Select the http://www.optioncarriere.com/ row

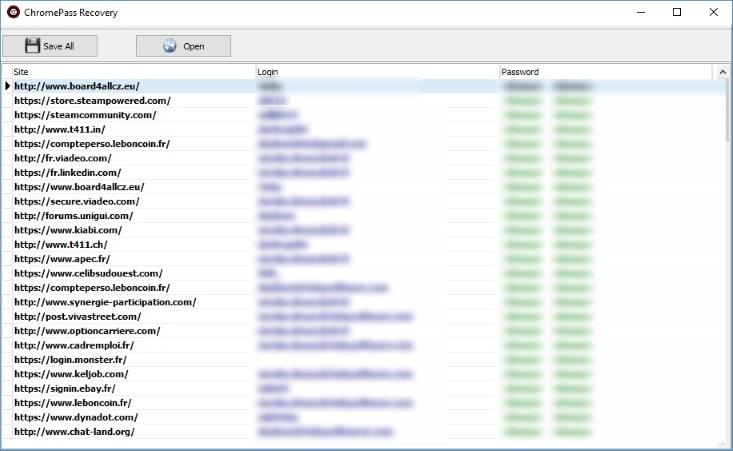click(x=365, y=331)
